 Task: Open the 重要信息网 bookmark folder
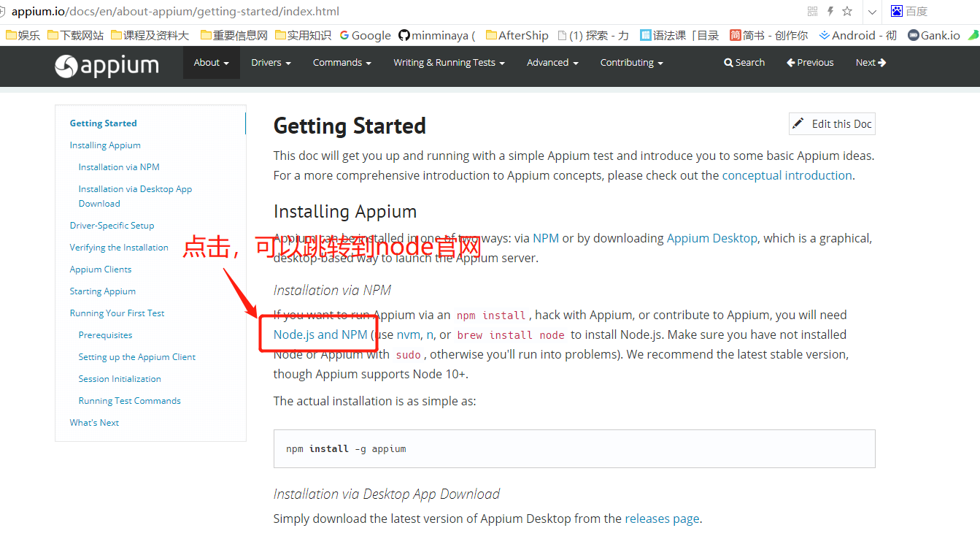pyautogui.click(x=234, y=35)
